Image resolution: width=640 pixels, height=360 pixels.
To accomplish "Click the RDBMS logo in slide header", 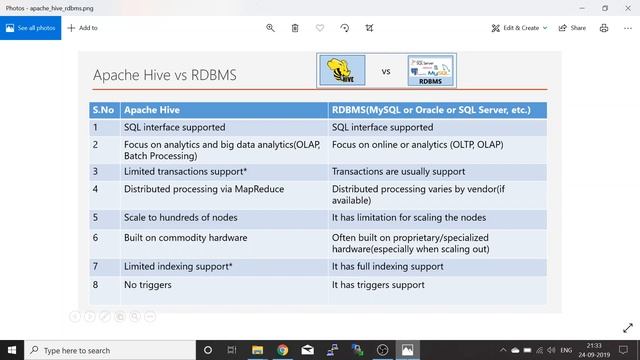I will coord(431,71).
